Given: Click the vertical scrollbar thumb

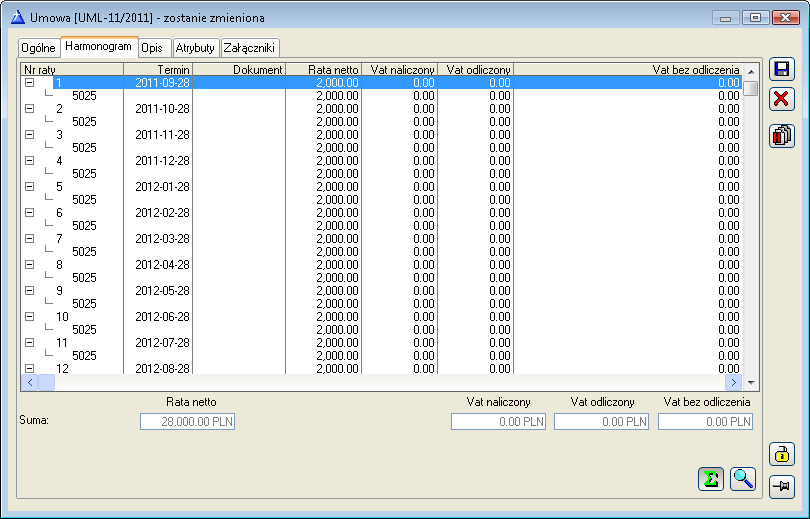Looking at the screenshot, I should pos(751,88).
